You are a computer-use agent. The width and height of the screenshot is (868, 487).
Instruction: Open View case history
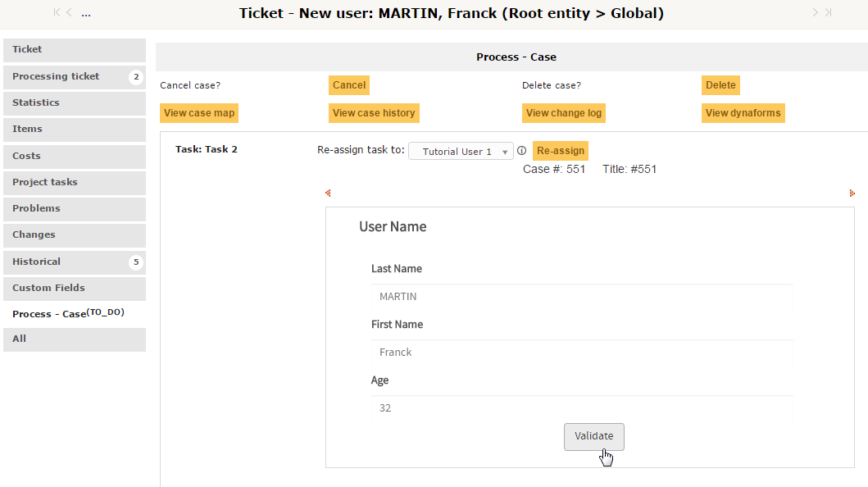[374, 113]
